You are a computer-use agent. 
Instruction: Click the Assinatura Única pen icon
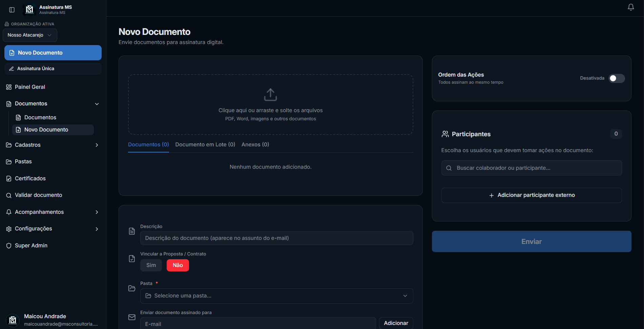12,69
